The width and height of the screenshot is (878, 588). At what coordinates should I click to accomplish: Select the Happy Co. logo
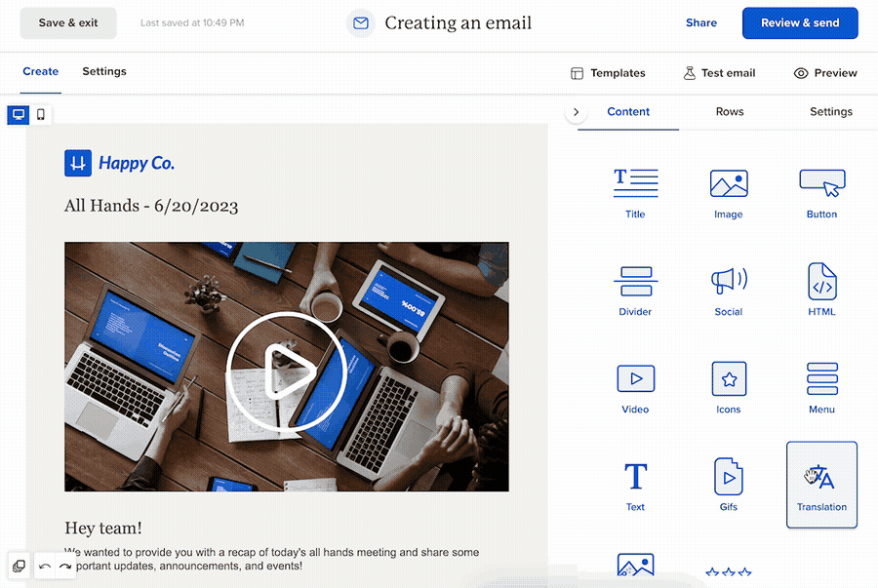point(119,163)
